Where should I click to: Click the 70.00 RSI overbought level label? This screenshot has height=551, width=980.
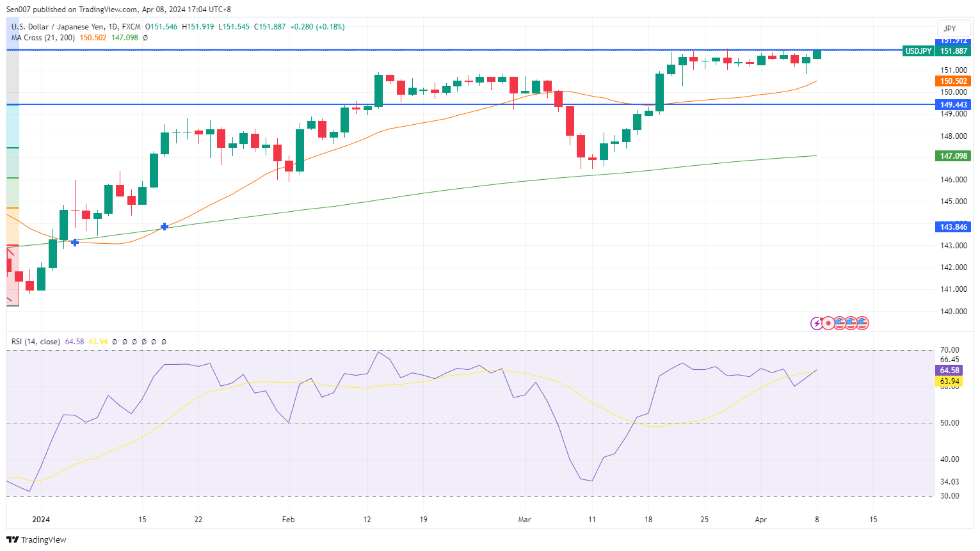pyautogui.click(x=949, y=350)
